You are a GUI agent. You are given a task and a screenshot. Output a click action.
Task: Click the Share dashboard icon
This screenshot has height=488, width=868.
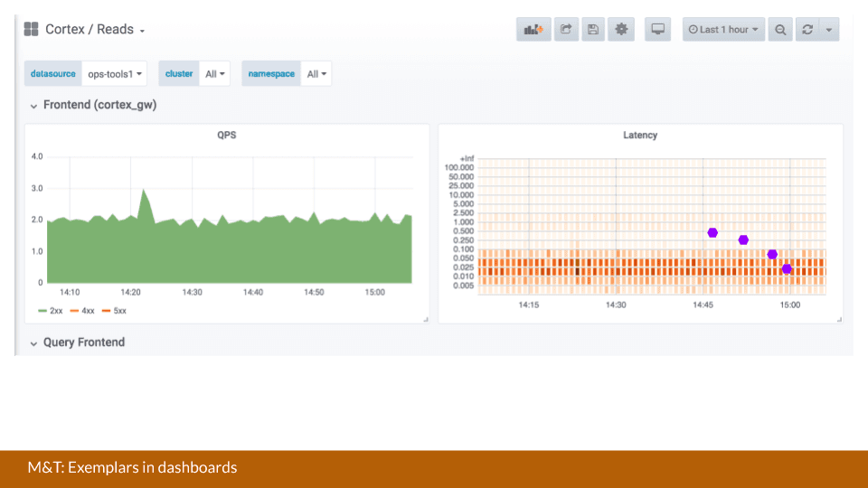pyautogui.click(x=566, y=29)
